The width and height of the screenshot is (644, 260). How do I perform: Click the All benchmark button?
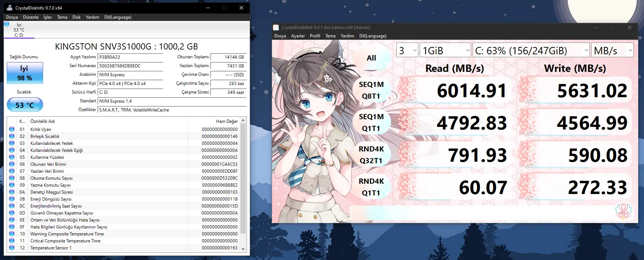pyautogui.click(x=371, y=58)
